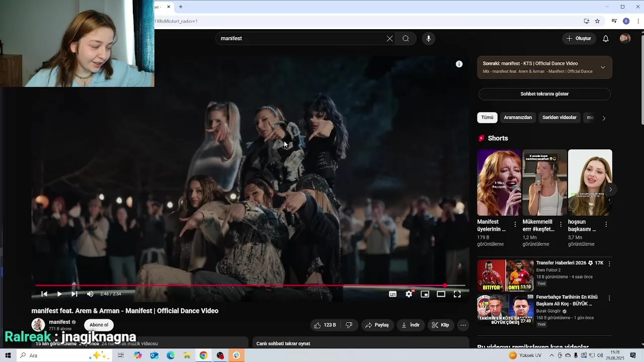Open Outlook from the taskbar
The height and width of the screenshot is (362, 644).
154,355
